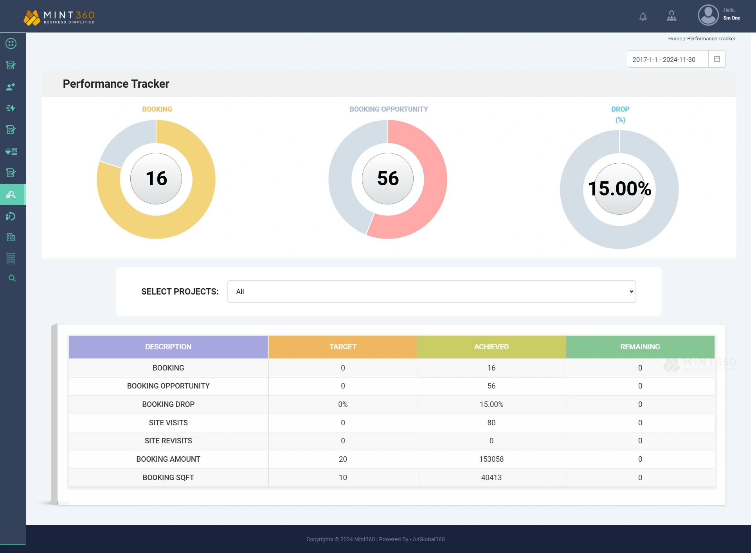This screenshot has height=553, width=756.
Task: Click the BOOKING row description cell
Action: coord(168,368)
